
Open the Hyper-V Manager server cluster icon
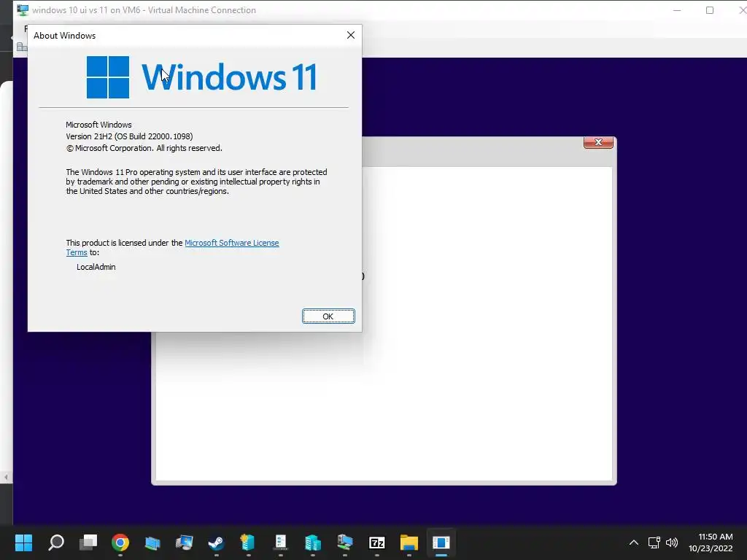[x=312, y=542]
